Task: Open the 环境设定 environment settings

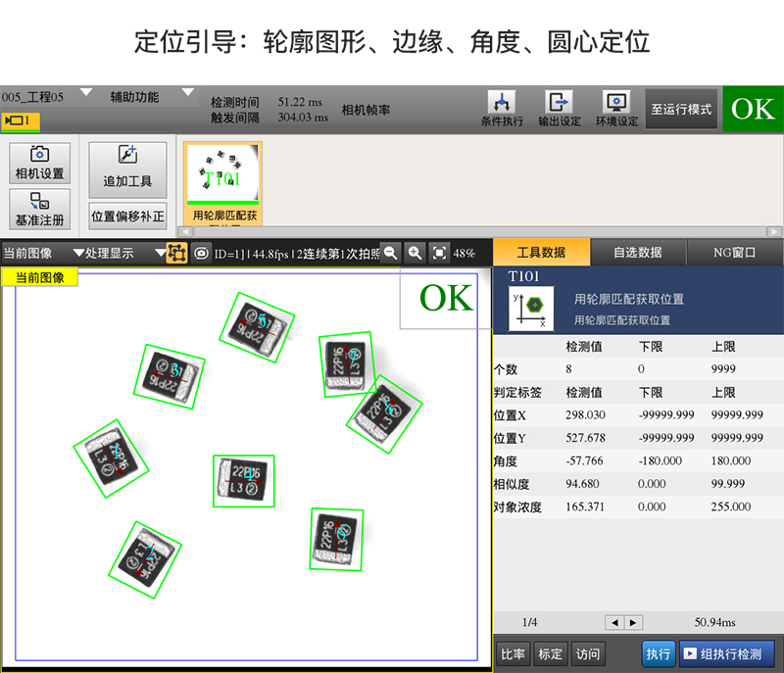Action: [x=615, y=109]
